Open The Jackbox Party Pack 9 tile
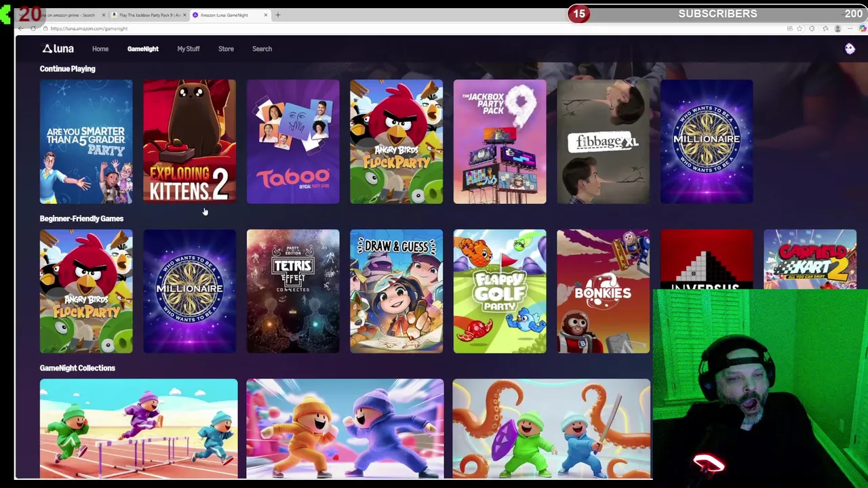The image size is (868, 488). pyautogui.click(x=500, y=142)
